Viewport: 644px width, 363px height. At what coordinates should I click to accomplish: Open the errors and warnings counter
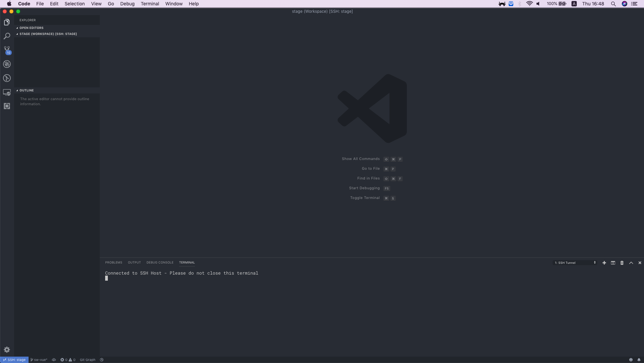tap(68, 360)
